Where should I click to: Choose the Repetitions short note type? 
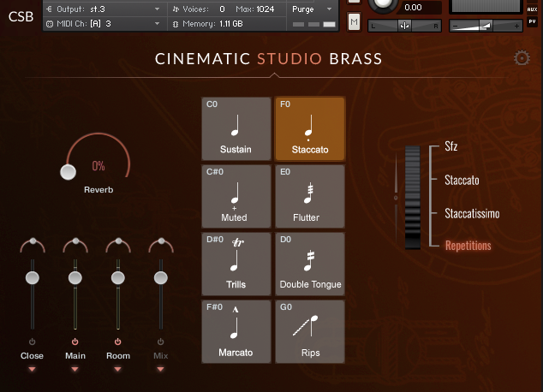point(468,246)
